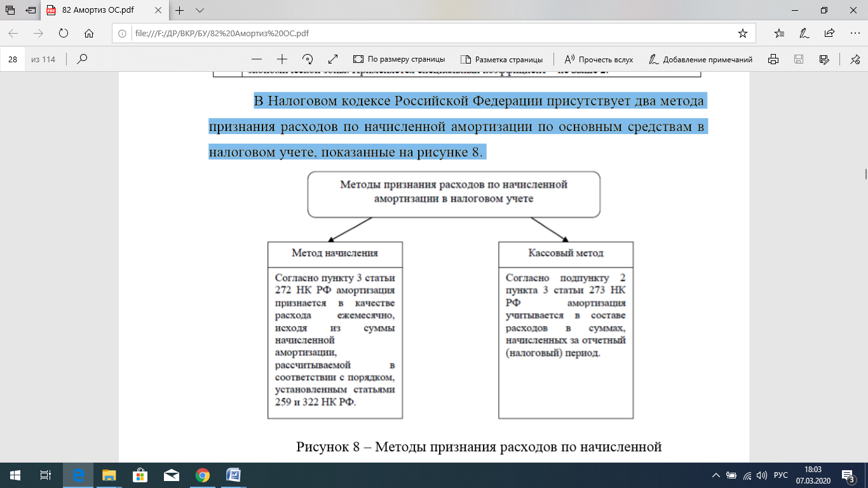Go to the browser home page
The width and height of the screenshot is (868, 488).
(x=89, y=34)
